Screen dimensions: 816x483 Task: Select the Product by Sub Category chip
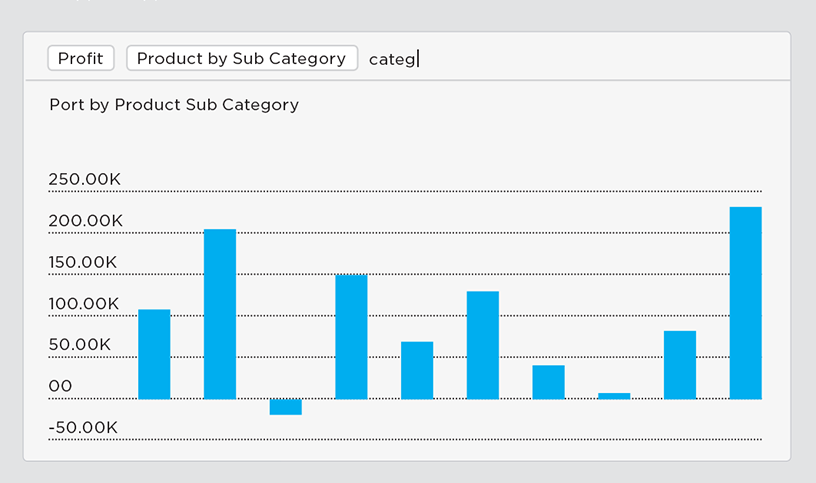click(241, 58)
